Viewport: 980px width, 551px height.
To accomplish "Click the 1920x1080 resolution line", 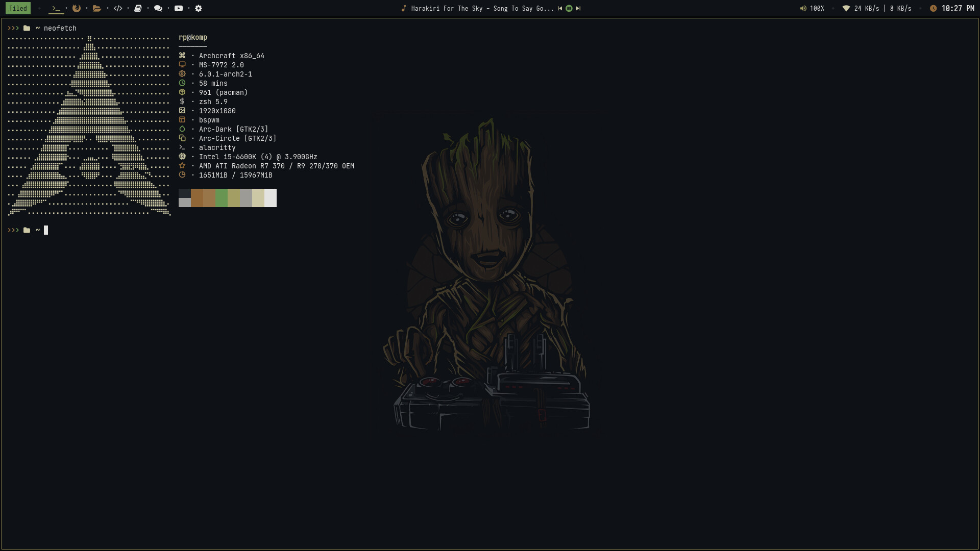I will pos(217,111).
